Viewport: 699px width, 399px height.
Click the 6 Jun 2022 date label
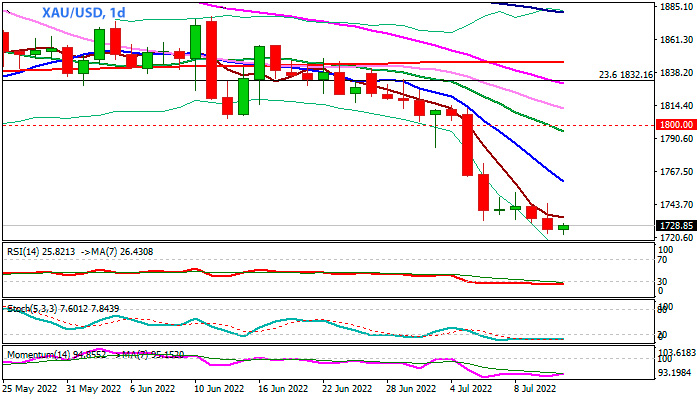152,388
